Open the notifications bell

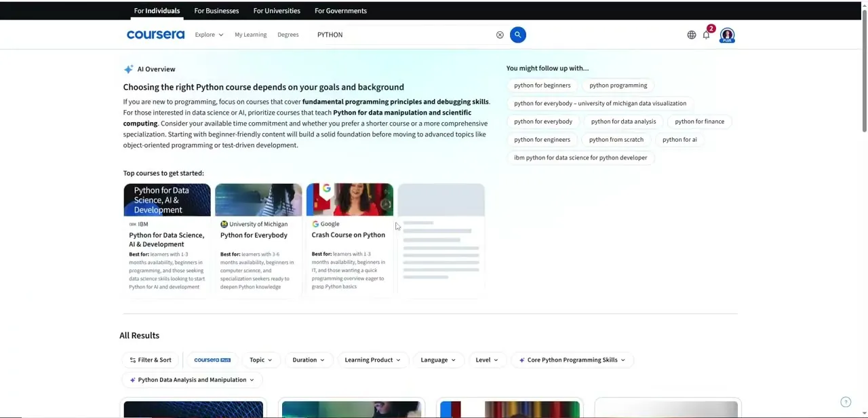coord(706,35)
